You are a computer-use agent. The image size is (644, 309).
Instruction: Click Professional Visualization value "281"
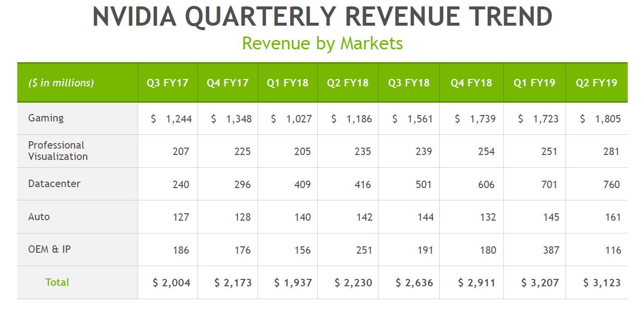(x=611, y=152)
